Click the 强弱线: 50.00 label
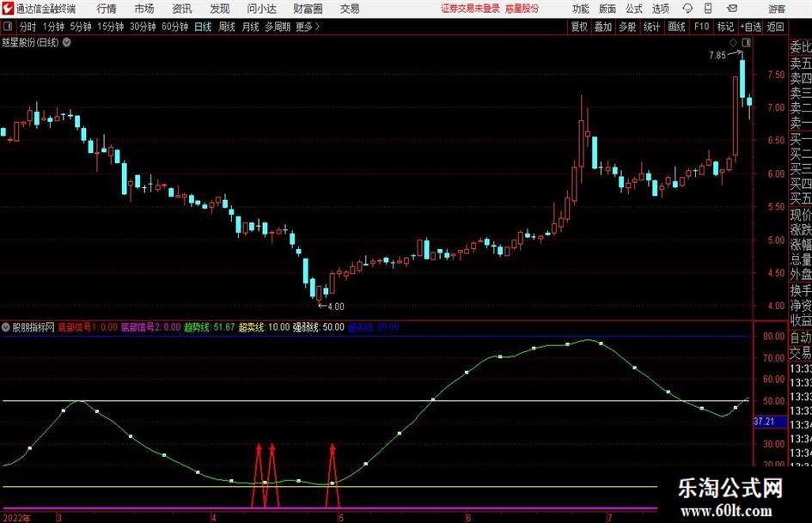Screen dimensions: 812x523 click(319, 327)
